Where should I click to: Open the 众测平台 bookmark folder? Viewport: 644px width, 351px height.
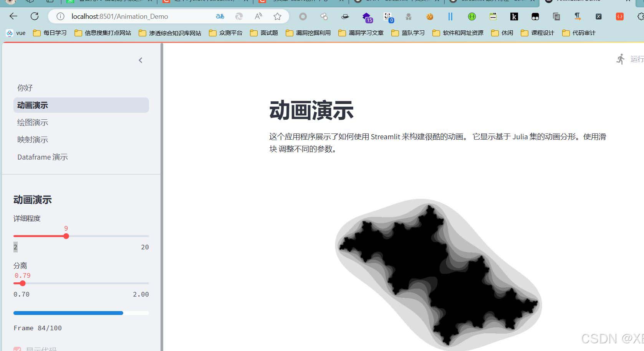click(x=226, y=33)
